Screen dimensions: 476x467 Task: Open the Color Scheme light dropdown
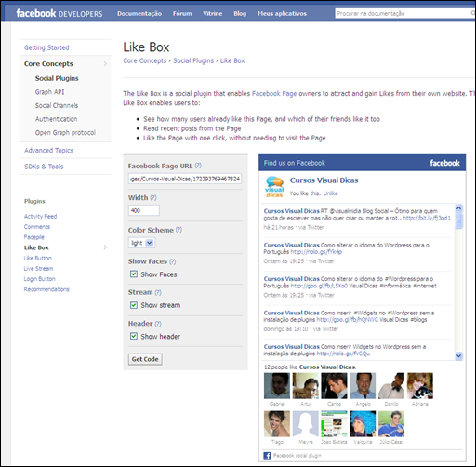[x=141, y=243]
